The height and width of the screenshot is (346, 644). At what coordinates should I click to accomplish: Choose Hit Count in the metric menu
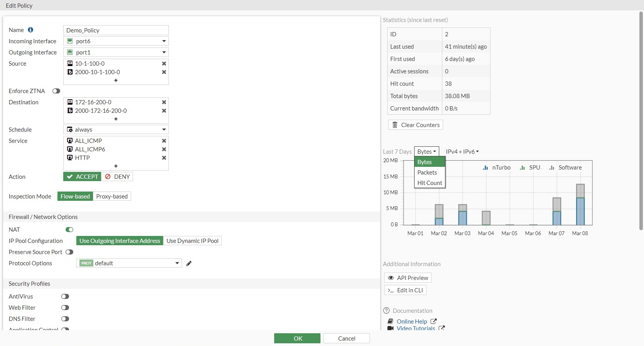tap(430, 183)
